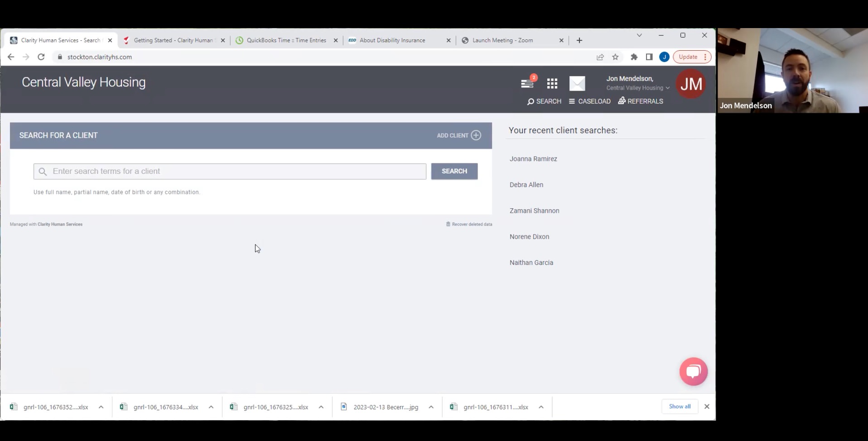Click the Recover deleted data link
Viewport: 868px width, 441px height.
pos(469,224)
